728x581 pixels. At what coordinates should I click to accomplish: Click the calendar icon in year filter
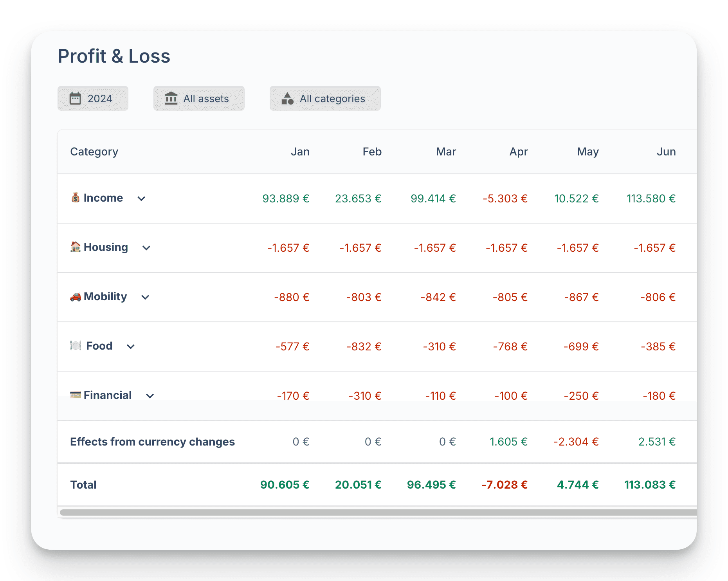[x=75, y=99]
